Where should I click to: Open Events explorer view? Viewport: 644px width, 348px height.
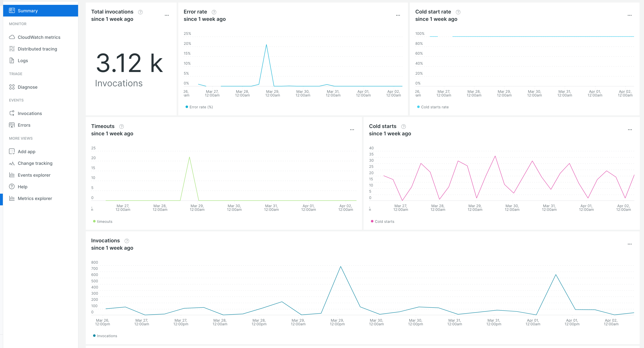[34, 175]
